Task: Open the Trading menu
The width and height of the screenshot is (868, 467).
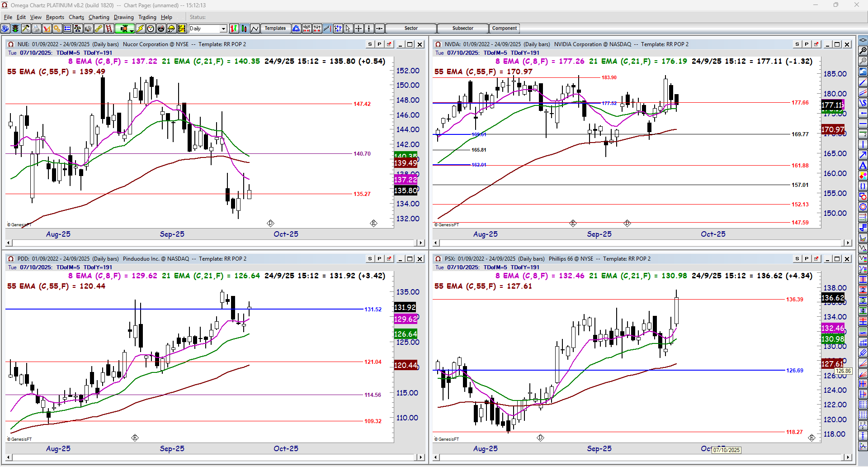Action: click(x=147, y=17)
